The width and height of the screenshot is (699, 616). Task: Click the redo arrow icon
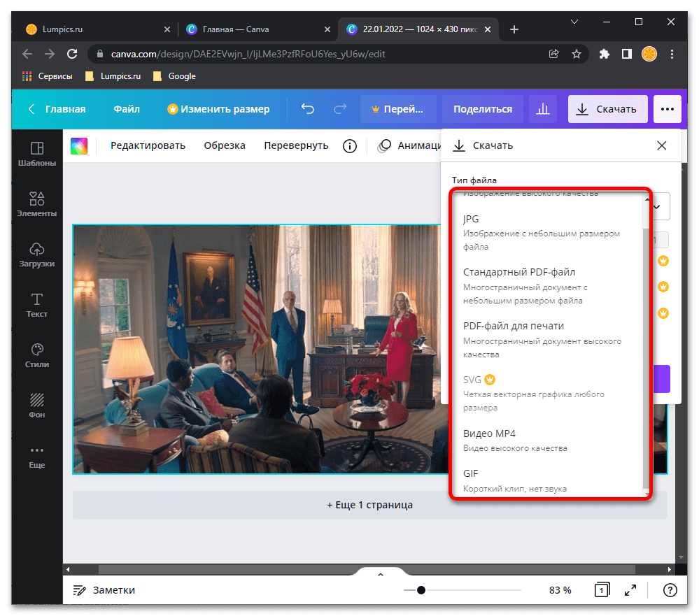[340, 108]
